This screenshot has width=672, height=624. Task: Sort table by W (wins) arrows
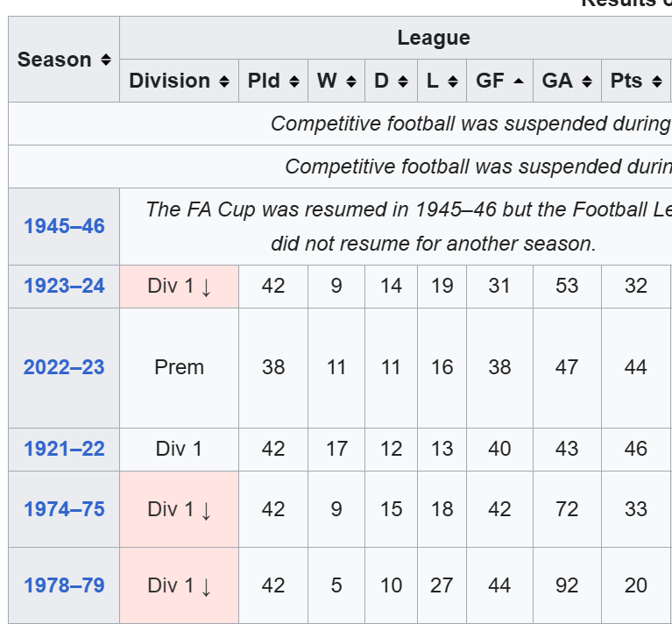[x=351, y=82]
